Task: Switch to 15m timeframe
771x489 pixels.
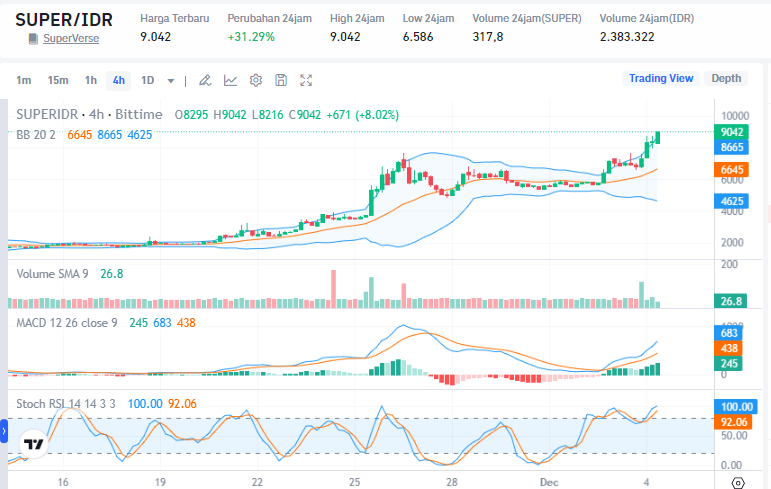Action: pyautogui.click(x=58, y=80)
